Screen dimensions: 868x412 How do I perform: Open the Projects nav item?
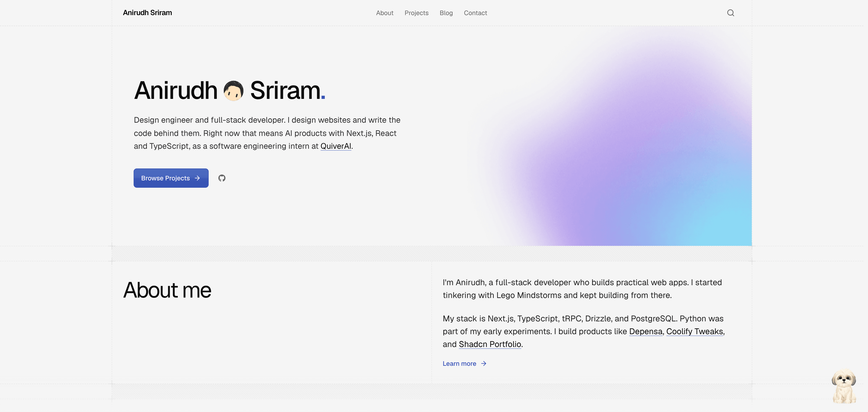coord(416,13)
